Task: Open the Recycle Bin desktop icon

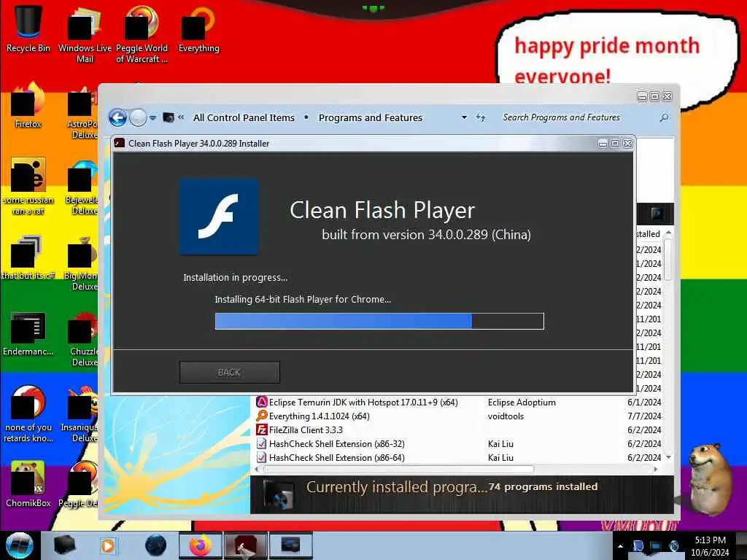Action: (28, 28)
